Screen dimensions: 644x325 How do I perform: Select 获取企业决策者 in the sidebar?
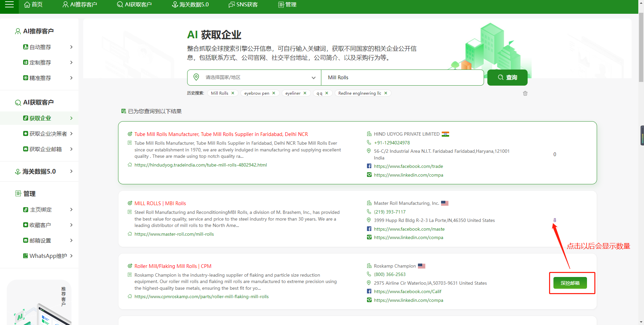[48, 134]
